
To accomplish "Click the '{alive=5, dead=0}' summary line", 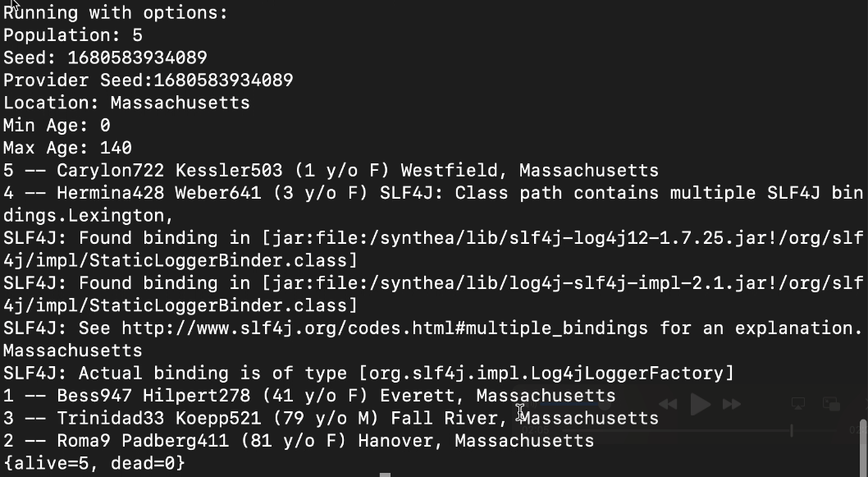I will tap(94, 463).
